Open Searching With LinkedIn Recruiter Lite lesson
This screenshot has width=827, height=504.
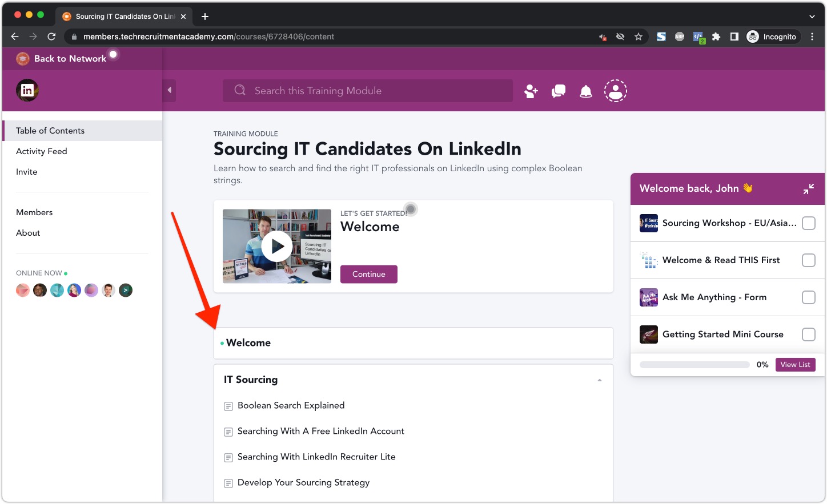pyautogui.click(x=316, y=457)
